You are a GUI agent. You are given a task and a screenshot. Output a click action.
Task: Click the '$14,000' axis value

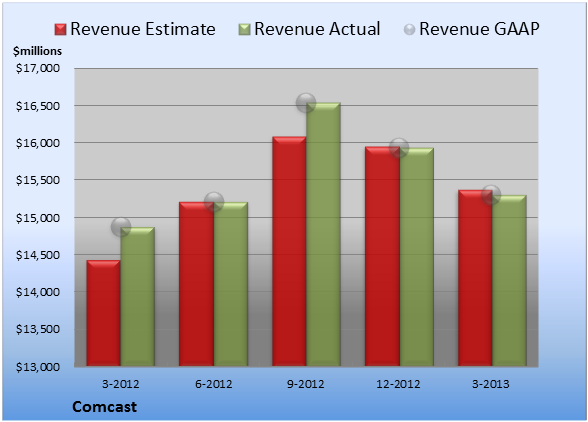click(38, 292)
